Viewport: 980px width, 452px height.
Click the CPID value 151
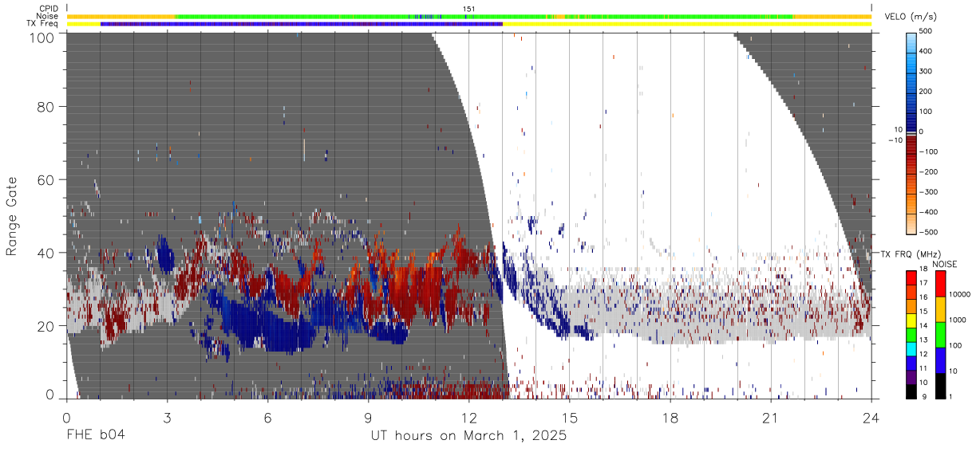tap(468, 9)
